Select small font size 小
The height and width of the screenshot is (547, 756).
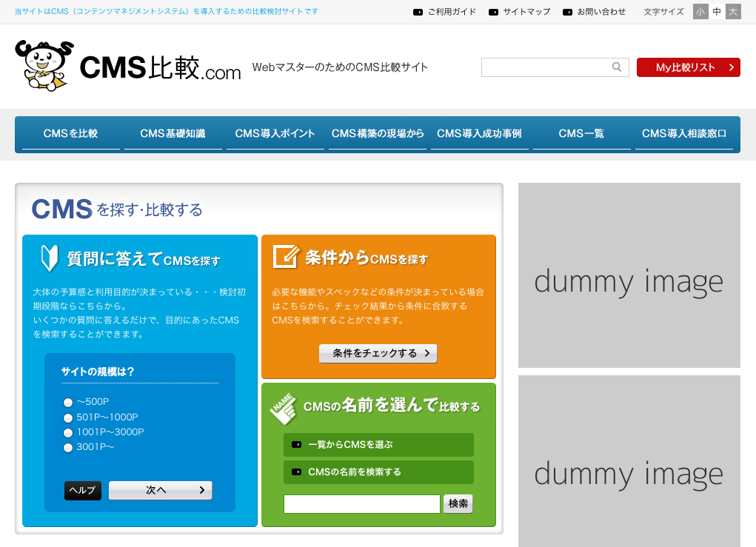pyautogui.click(x=700, y=12)
